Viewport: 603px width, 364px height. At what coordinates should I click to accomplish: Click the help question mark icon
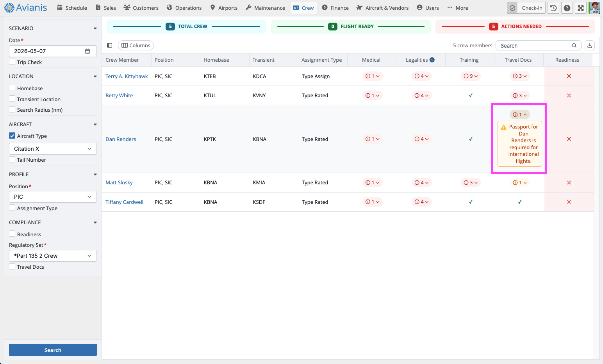click(567, 8)
